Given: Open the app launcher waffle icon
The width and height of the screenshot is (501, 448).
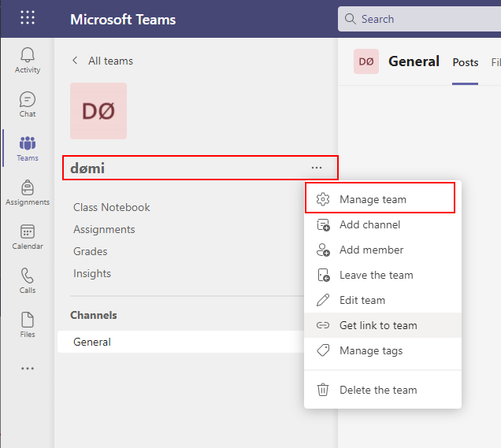Looking at the screenshot, I should pyautogui.click(x=28, y=17).
